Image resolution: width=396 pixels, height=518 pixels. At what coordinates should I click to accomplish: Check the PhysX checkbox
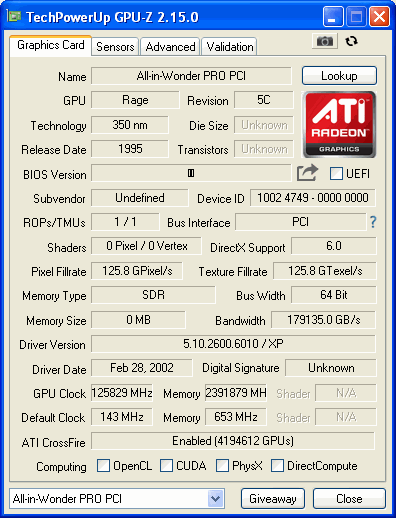coord(222,465)
